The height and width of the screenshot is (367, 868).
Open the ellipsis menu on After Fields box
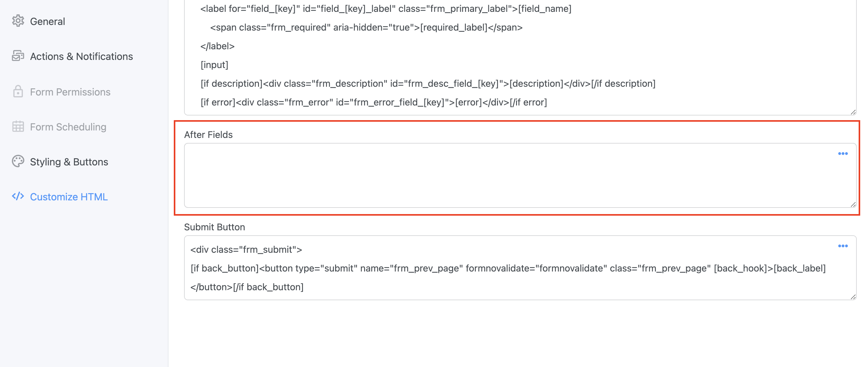point(843,153)
